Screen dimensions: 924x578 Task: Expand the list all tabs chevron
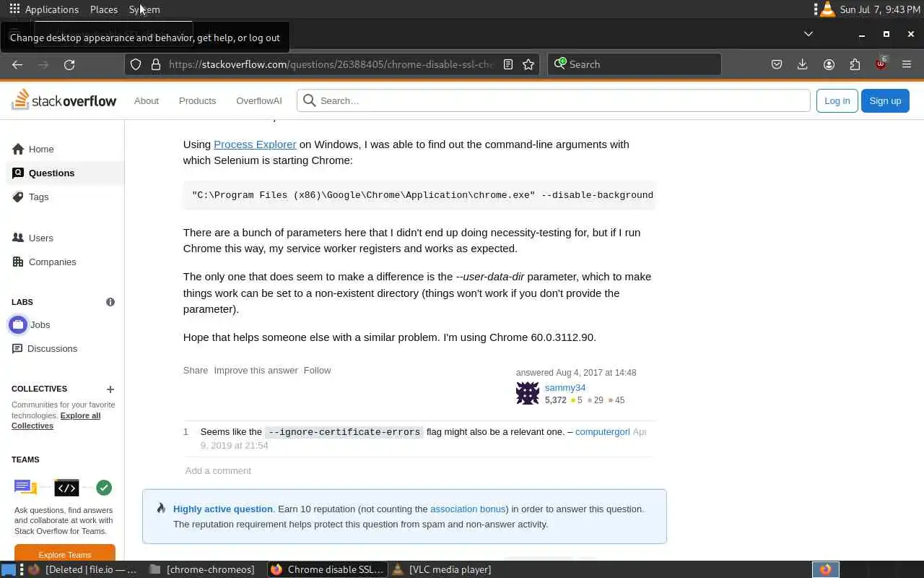[x=808, y=34]
